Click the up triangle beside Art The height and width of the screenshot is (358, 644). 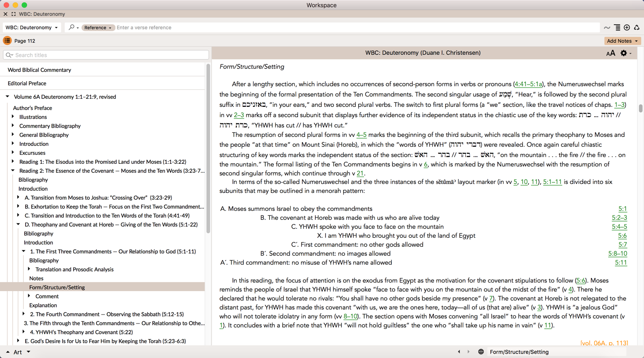coord(8,352)
